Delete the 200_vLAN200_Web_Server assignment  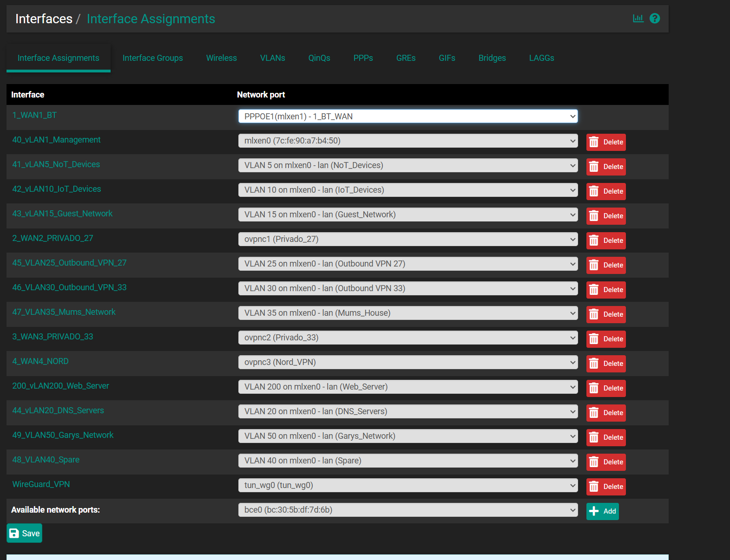click(606, 388)
